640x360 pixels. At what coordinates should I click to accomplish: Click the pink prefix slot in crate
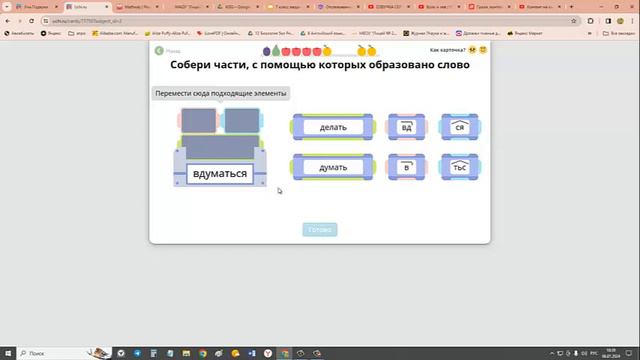coord(199,121)
